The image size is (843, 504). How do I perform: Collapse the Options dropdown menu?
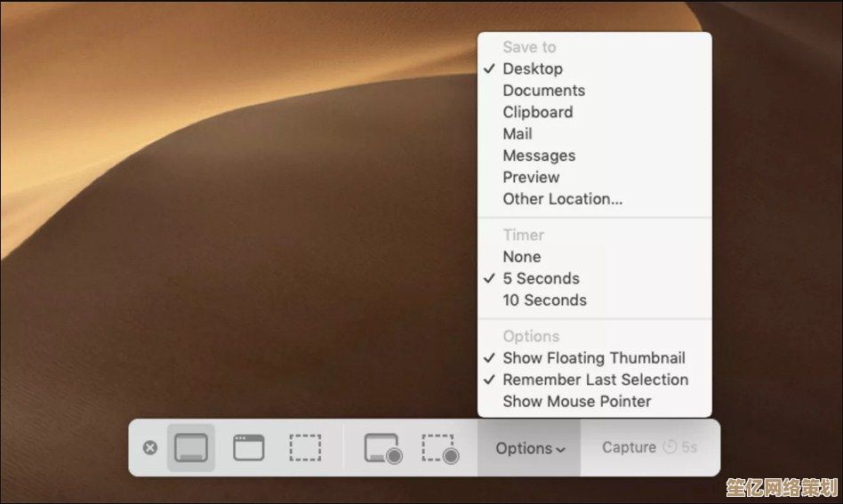coord(530,449)
